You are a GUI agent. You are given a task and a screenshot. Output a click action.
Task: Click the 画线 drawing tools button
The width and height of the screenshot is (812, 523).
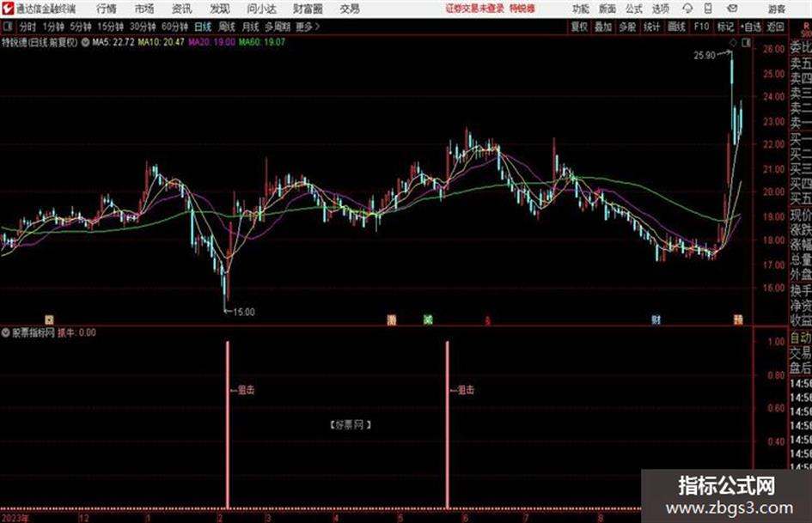click(x=676, y=27)
